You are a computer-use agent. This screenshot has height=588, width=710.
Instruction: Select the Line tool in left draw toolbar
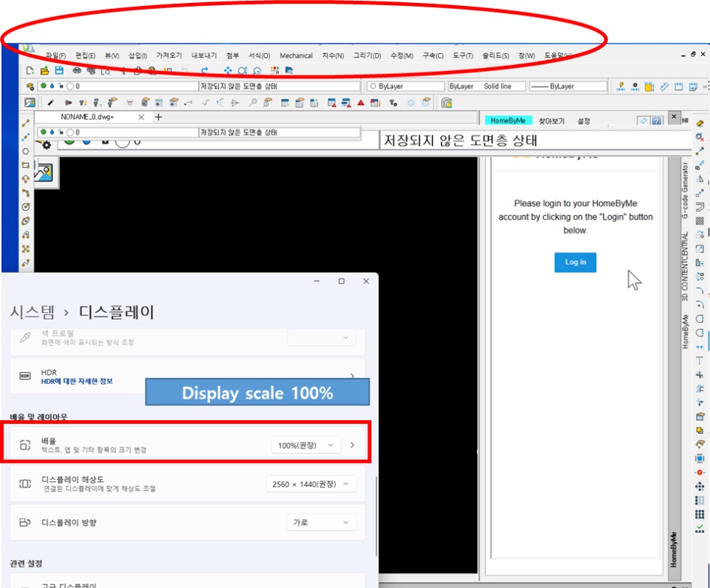(26, 124)
